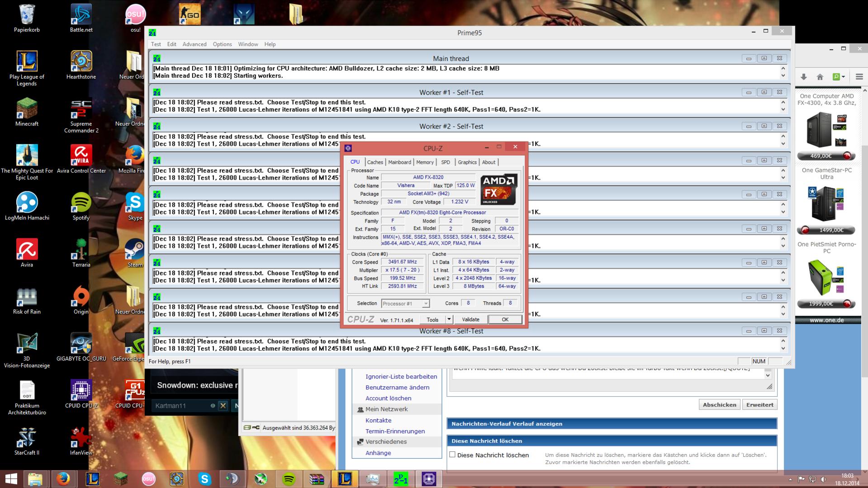Open GIGABYTE OC_GURU shortcut
The image size is (868, 488).
[x=81, y=347]
